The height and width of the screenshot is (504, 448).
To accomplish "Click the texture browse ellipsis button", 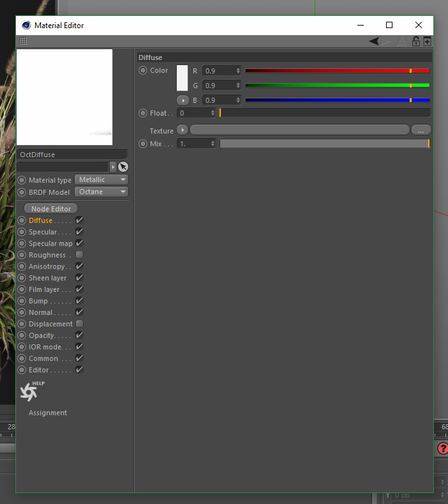I will click(x=421, y=130).
